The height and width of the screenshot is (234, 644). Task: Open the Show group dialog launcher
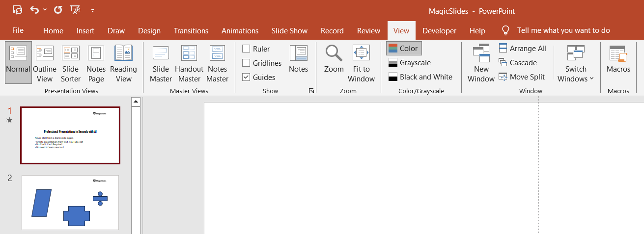click(x=311, y=91)
